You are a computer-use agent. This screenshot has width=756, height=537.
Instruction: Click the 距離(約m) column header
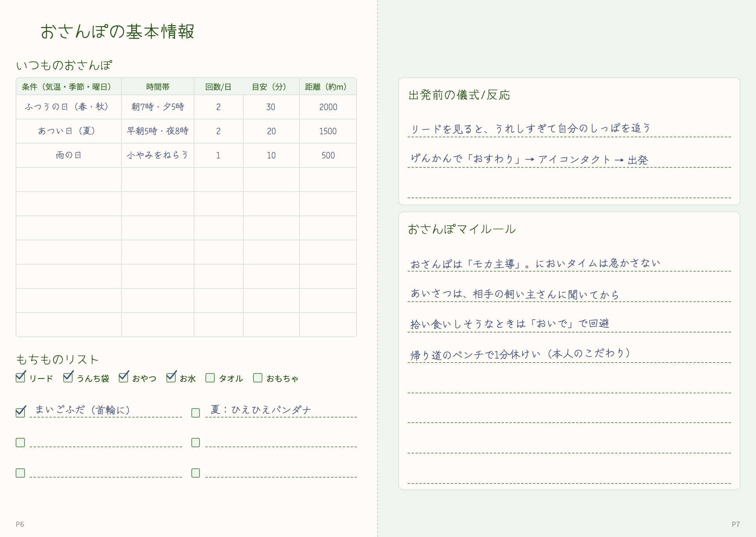(x=328, y=87)
